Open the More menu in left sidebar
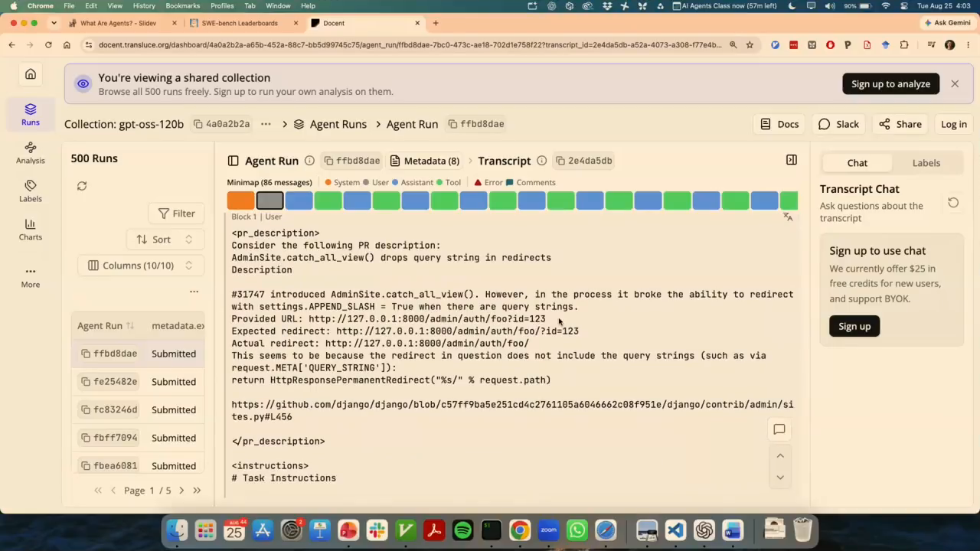Viewport: 980px width, 551px height. (31, 276)
